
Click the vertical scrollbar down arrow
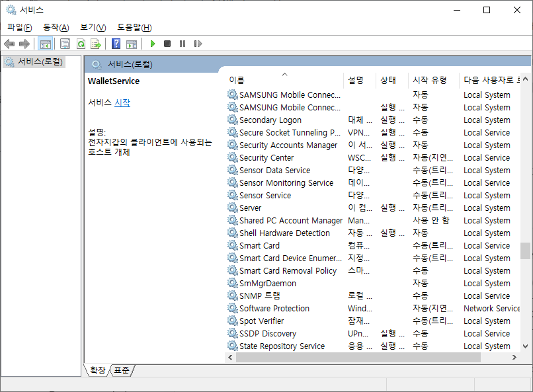pos(525,346)
